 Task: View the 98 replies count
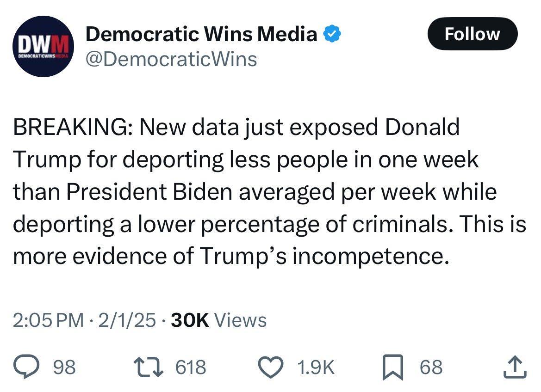pyautogui.click(x=64, y=367)
